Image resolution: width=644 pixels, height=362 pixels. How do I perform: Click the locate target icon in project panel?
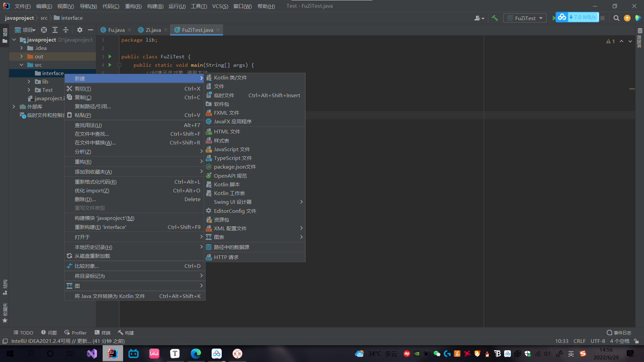(x=44, y=30)
